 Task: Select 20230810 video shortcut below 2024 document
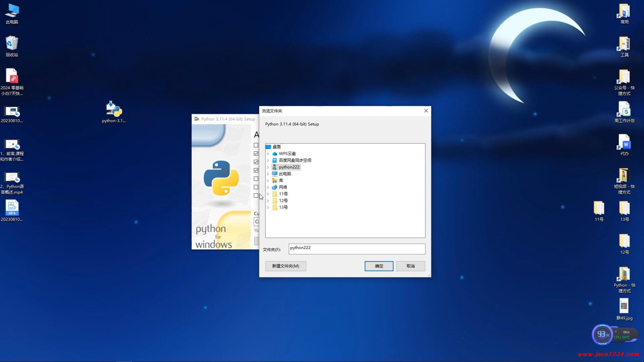click(x=12, y=114)
